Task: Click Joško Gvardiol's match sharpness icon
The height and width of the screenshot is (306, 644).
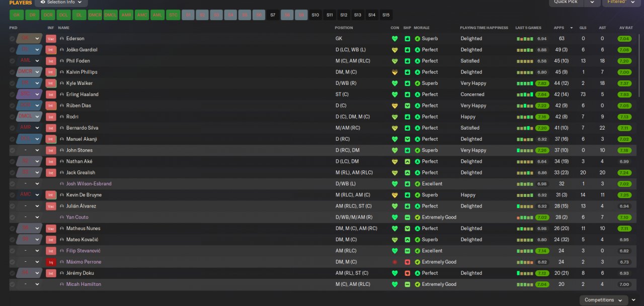Action: pyautogui.click(x=407, y=50)
